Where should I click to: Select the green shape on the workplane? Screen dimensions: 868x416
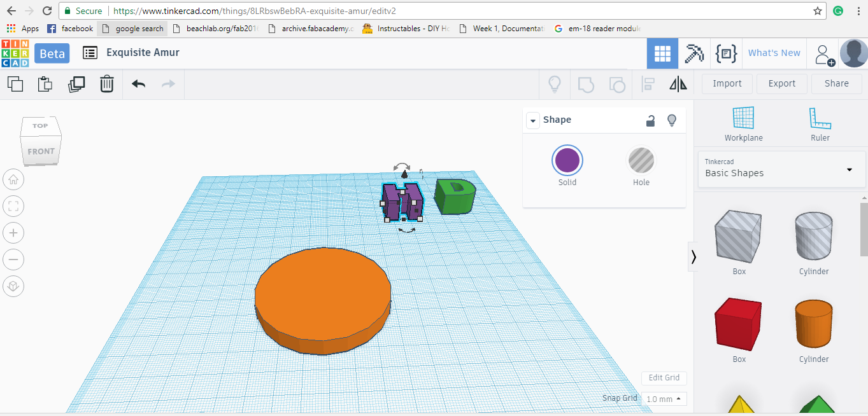pyautogui.click(x=455, y=196)
